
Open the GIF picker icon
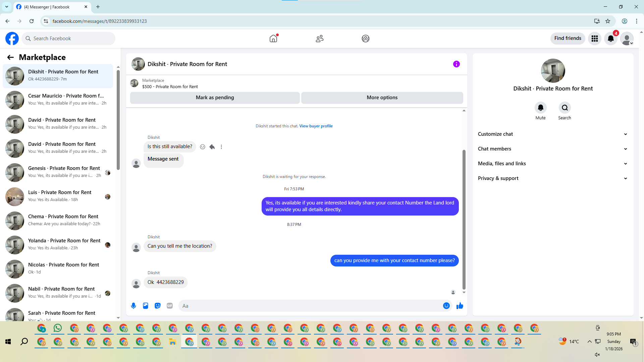pyautogui.click(x=170, y=306)
